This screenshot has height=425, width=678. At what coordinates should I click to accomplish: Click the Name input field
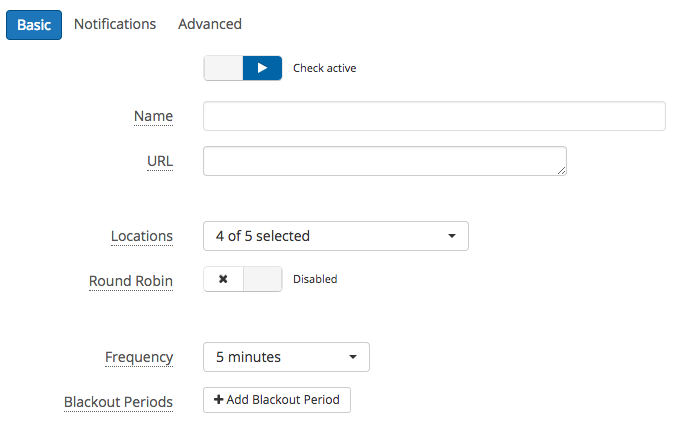[434, 116]
